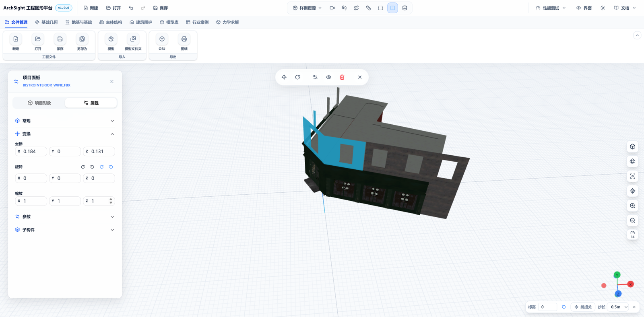Open the 主体结构 tab
This screenshot has width=644, height=317.
point(111,23)
